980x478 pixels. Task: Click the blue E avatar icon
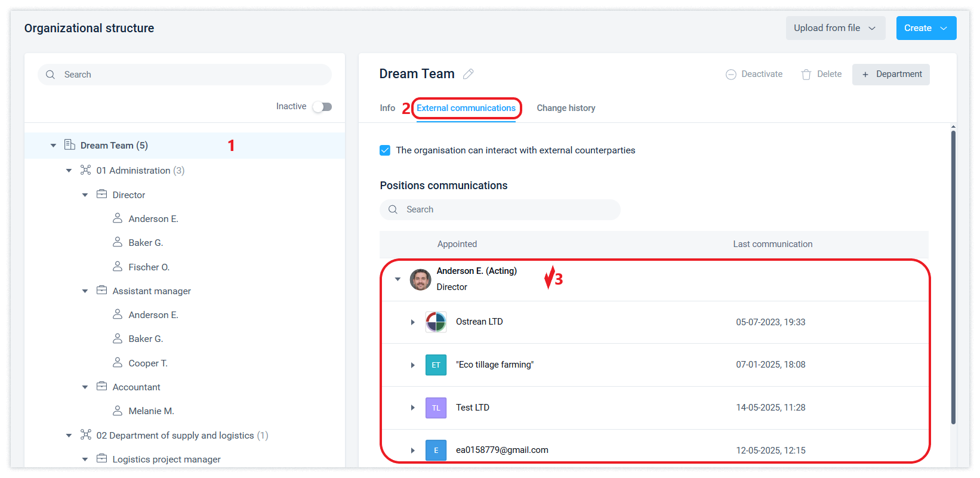pyautogui.click(x=436, y=451)
